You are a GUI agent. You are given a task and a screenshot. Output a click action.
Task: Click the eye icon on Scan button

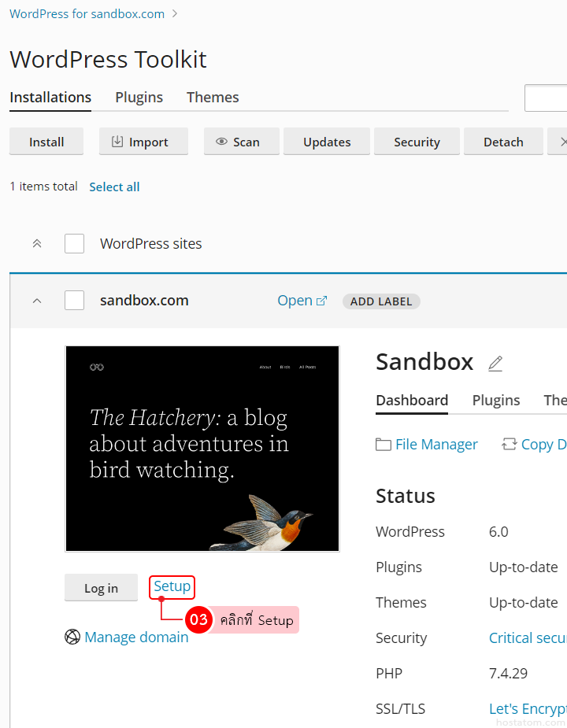[221, 142]
